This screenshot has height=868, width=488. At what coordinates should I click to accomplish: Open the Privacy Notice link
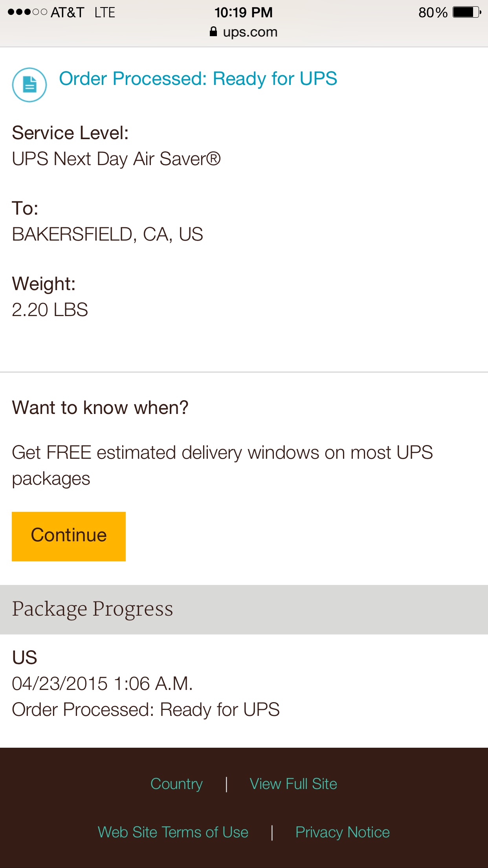(x=343, y=832)
